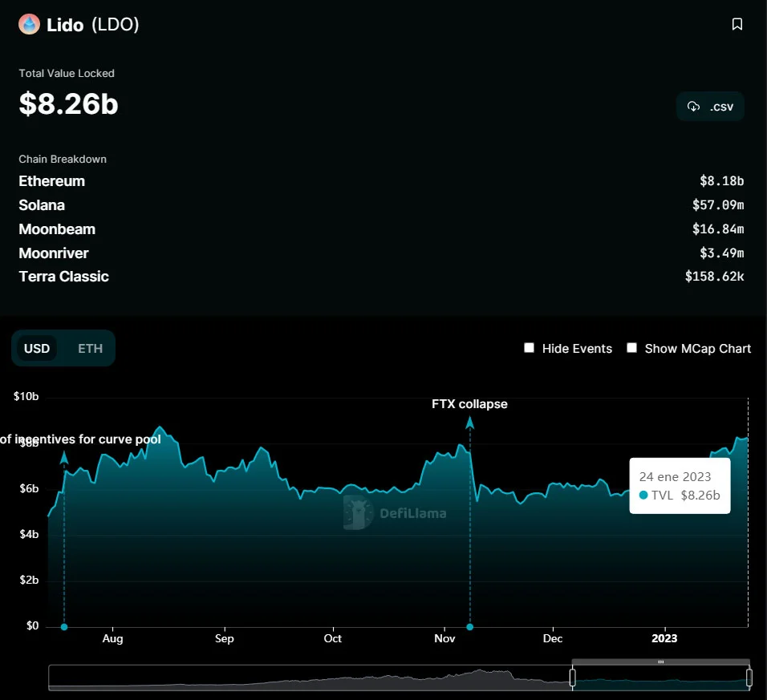The height and width of the screenshot is (700, 767).
Task: Switch chart denomination to ETH
Action: coord(91,349)
